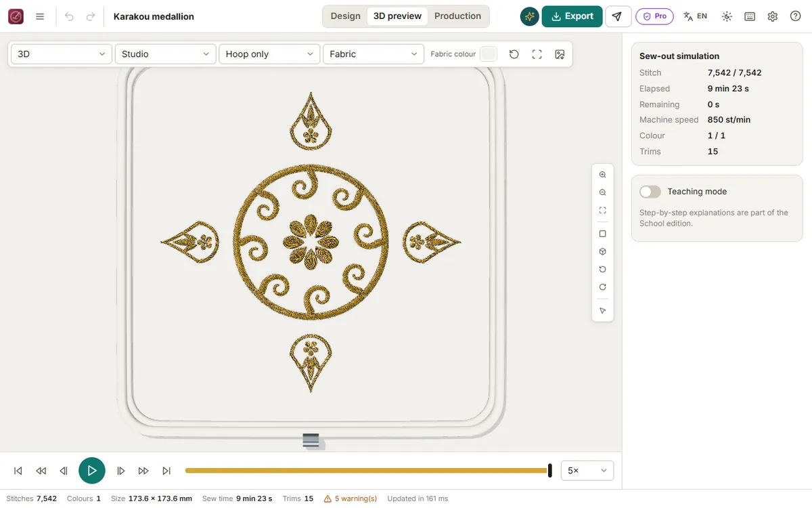This screenshot has width=812, height=508.
Task: Click the app logo icon
Action: coord(16,16)
